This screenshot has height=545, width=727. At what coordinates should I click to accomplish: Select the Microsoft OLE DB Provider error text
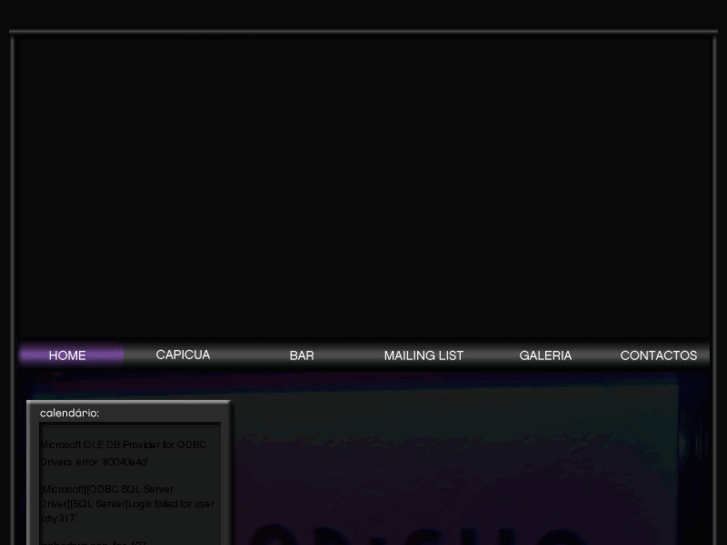point(123,453)
